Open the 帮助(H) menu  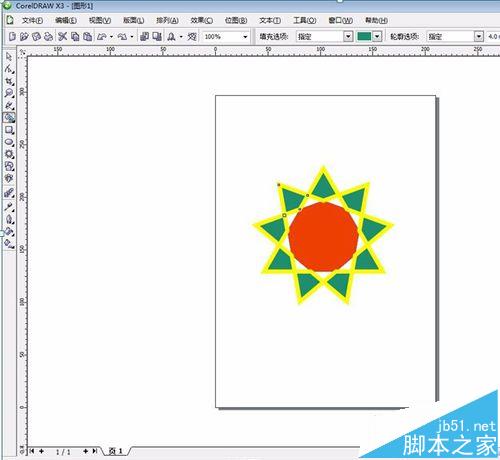(x=376, y=20)
